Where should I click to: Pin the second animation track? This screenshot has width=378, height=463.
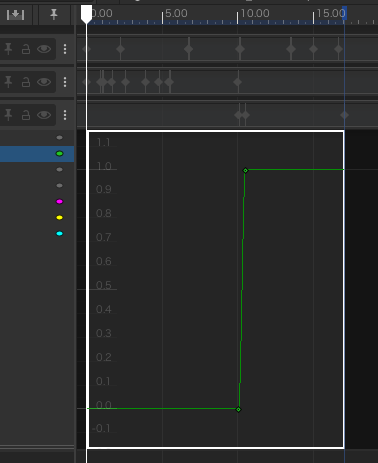click(9, 82)
